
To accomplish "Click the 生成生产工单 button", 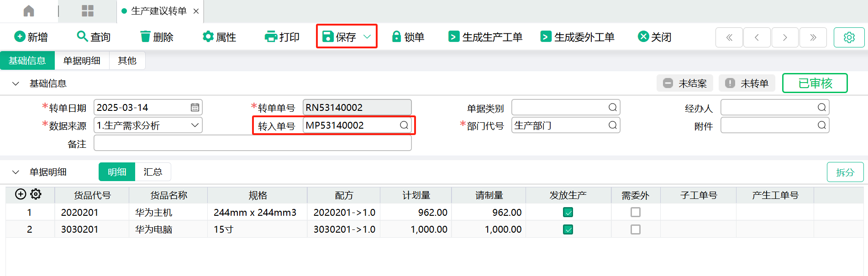I will point(485,37).
